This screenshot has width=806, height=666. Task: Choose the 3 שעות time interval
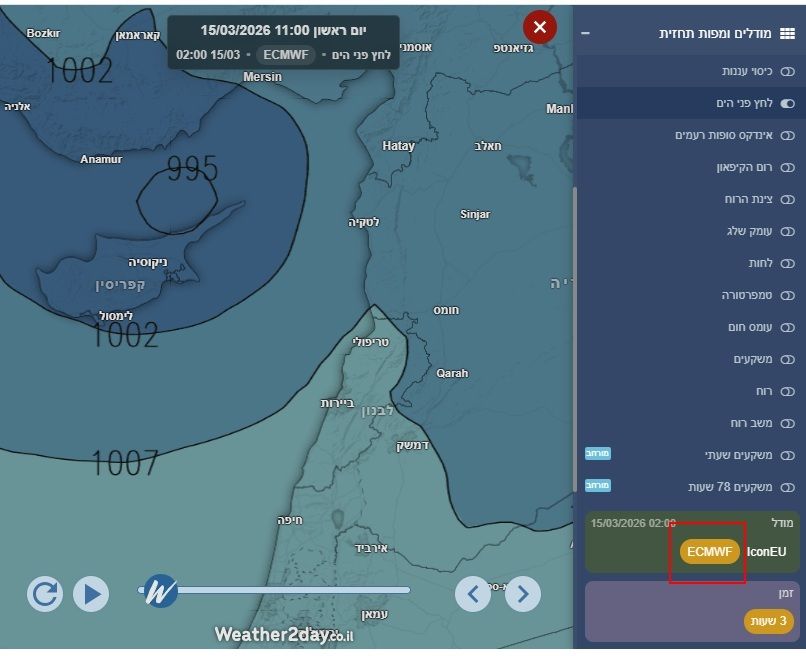point(768,621)
